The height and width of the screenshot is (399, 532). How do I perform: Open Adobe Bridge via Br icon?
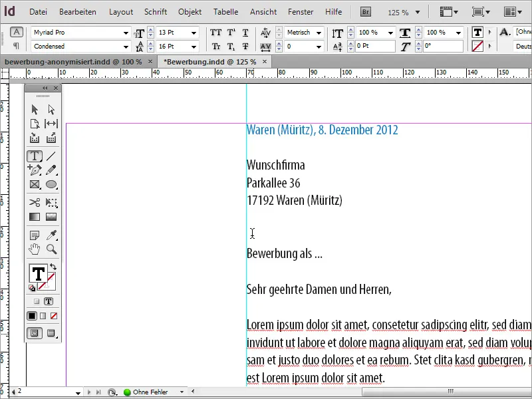tap(365, 12)
